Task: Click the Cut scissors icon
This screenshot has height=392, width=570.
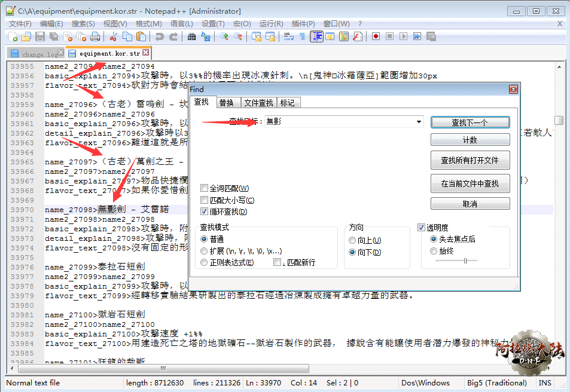Action: point(114,37)
